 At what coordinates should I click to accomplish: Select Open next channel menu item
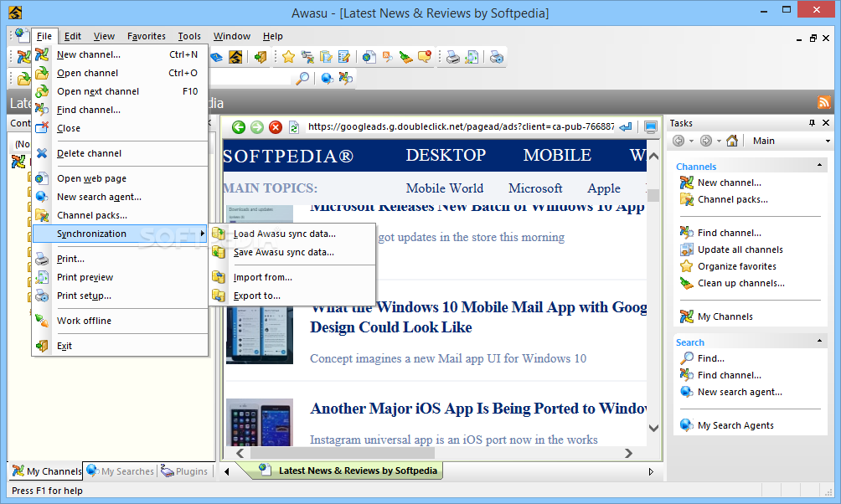[x=121, y=92]
